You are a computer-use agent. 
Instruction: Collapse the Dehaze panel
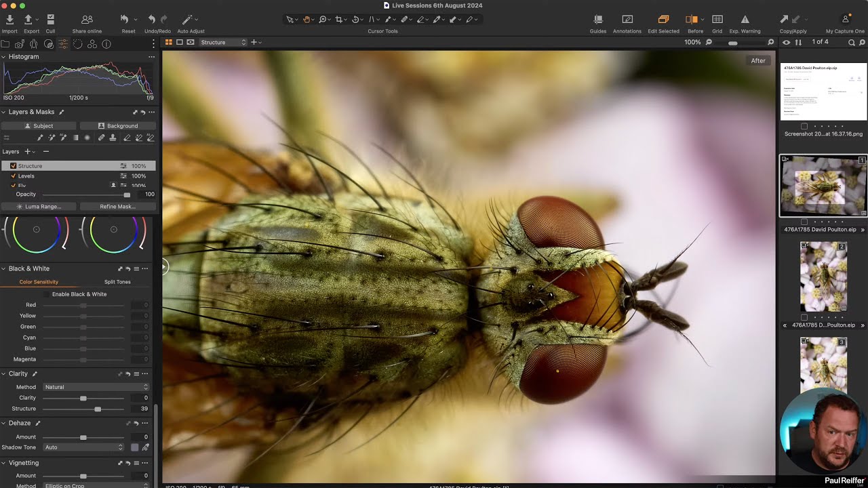tap(3, 423)
